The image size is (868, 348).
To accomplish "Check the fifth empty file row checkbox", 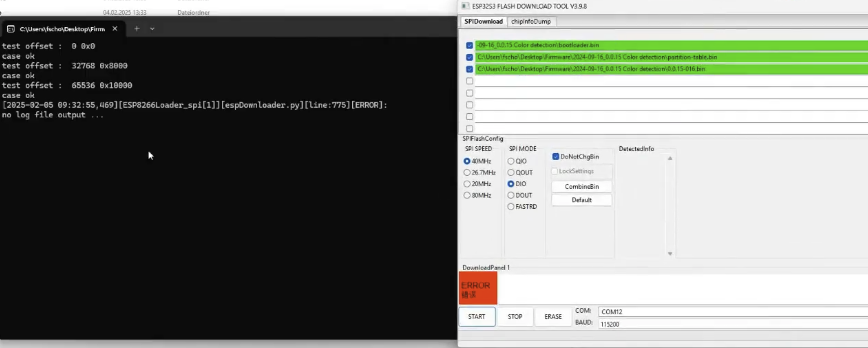I will coord(469,93).
